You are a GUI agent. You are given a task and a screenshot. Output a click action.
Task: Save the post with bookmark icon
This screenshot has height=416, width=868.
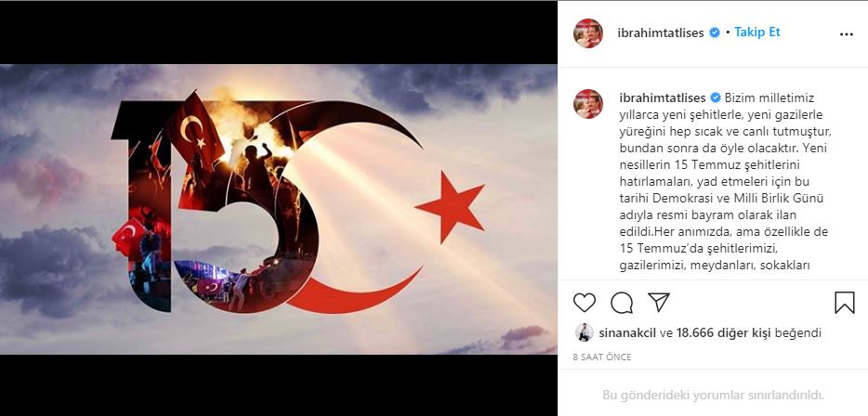coord(844,303)
